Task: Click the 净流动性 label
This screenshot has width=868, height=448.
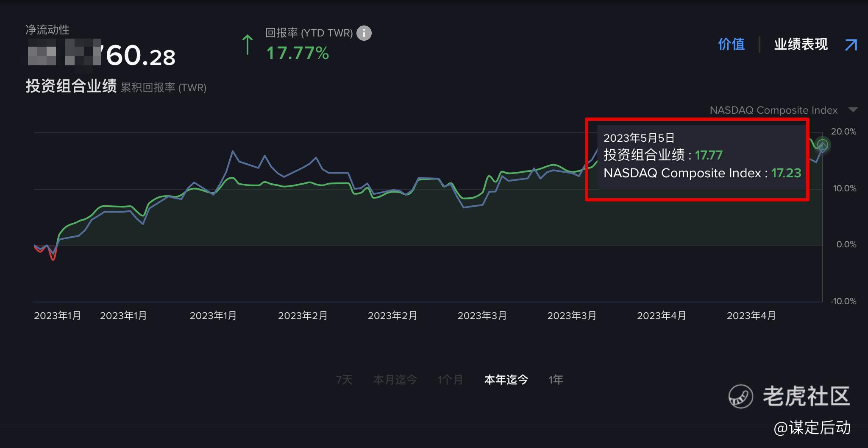Action: point(47,30)
